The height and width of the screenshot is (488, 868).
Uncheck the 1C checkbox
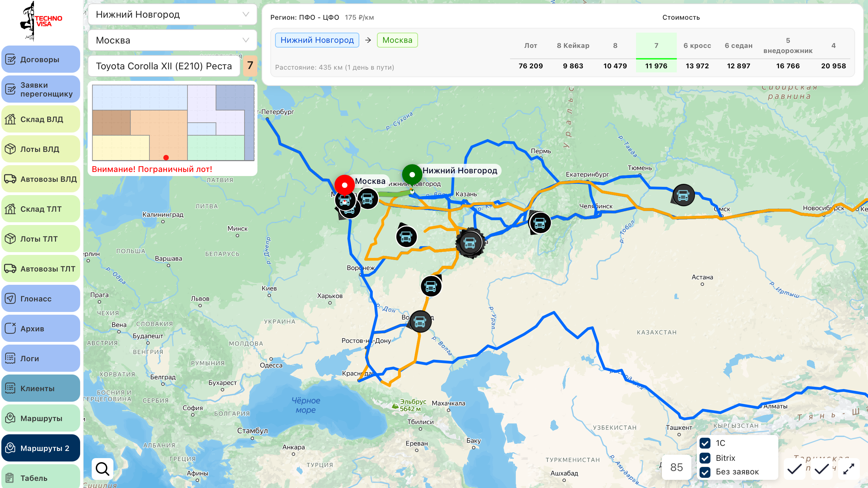[x=705, y=443]
